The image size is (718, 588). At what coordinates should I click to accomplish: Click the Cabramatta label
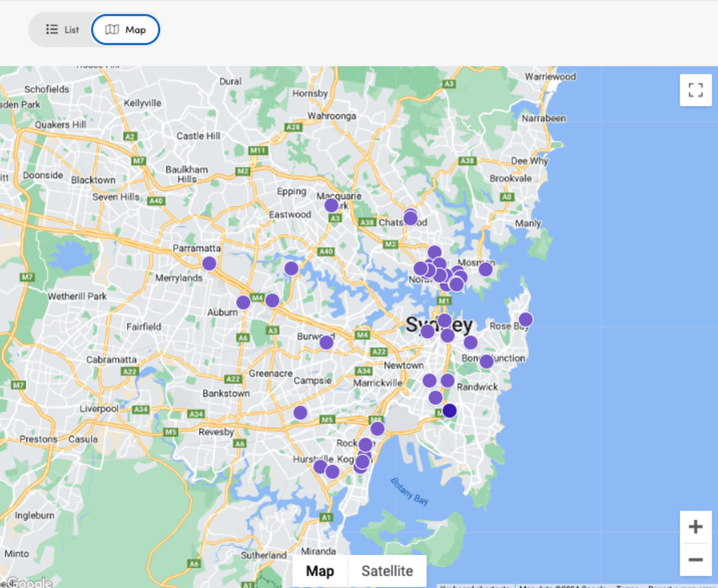[111, 360]
